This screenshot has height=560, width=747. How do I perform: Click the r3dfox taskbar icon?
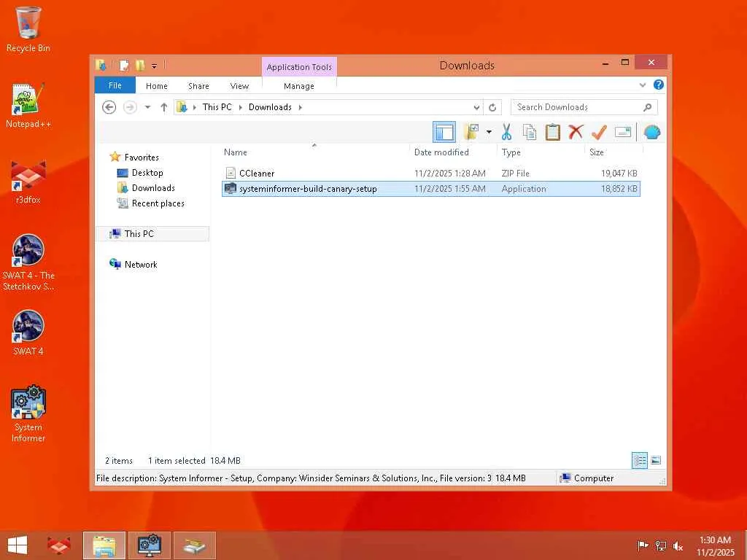59,545
